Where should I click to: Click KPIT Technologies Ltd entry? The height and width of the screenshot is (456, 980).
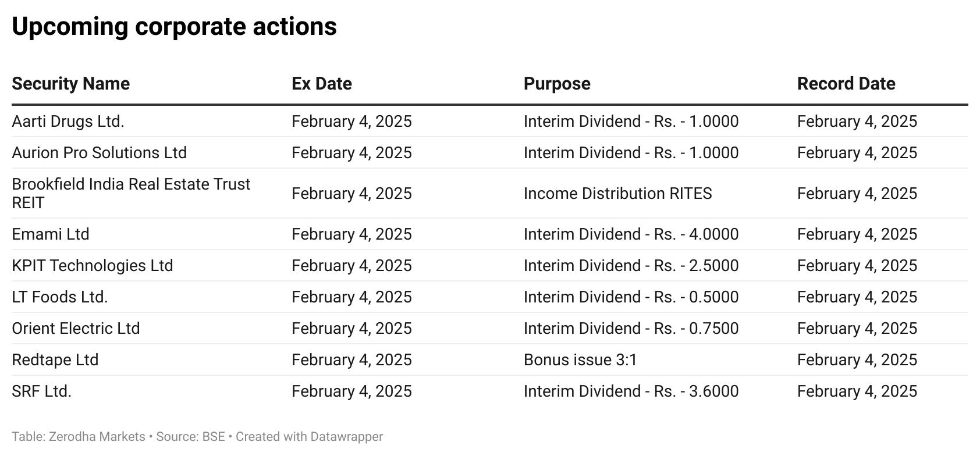point(92,266)
